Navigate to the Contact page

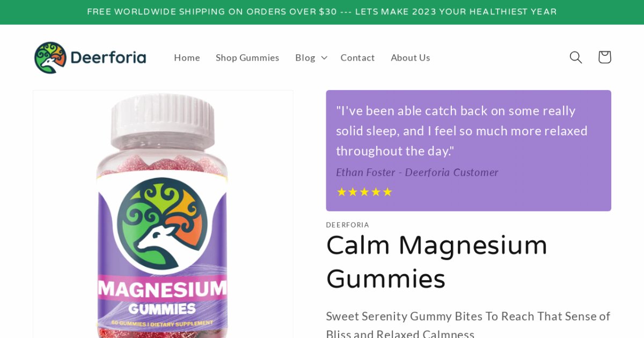point(357,57)
